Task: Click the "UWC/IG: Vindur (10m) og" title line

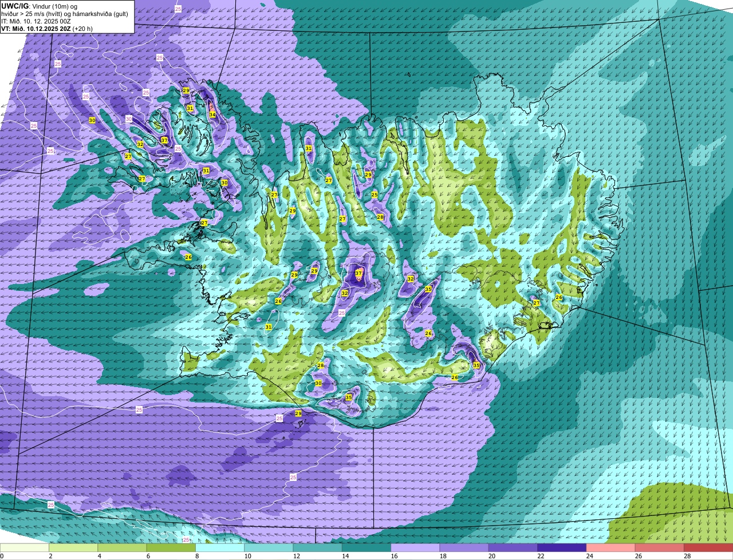Action: pos(39,6)
